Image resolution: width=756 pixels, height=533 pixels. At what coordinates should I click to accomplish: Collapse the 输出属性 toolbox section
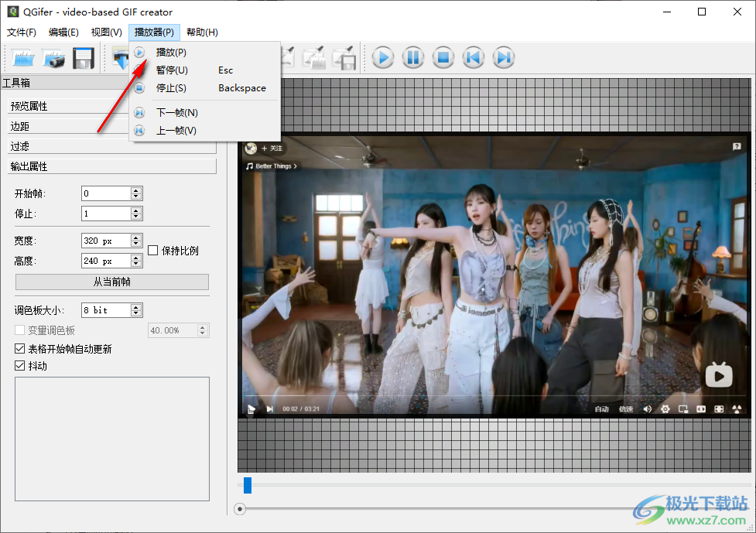pyautogui.click(x=112, y=167)
